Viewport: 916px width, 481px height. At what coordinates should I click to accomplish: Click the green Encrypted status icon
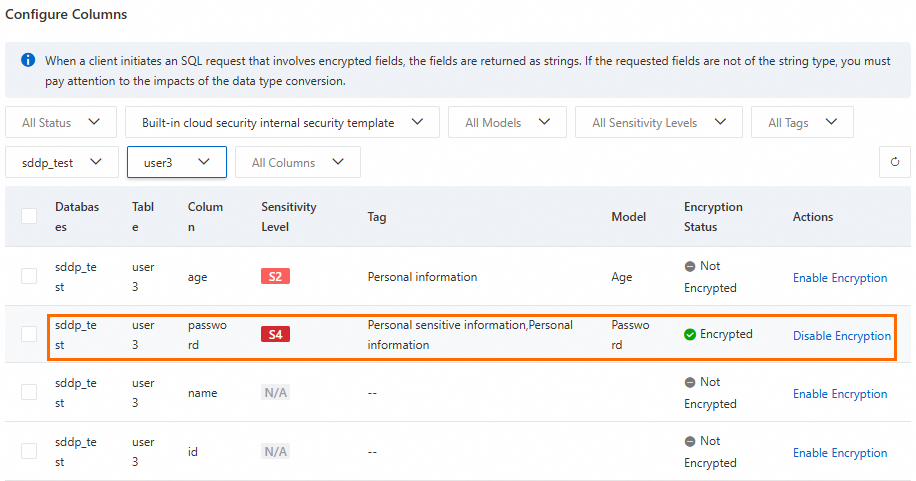690,335
